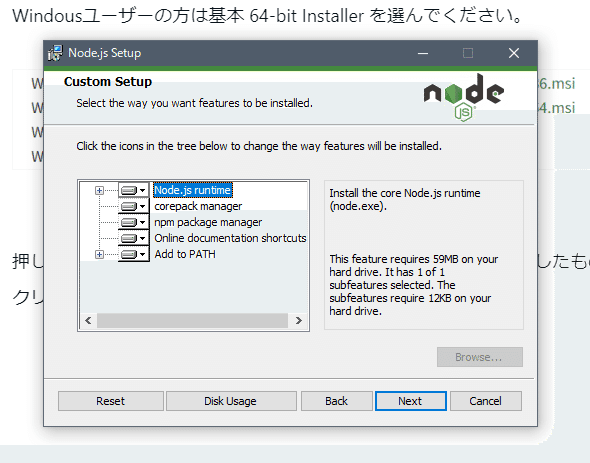Select corepack manager in the feature tree
The height and width of the screenshot is (463, 590).
tap(198, 206)
